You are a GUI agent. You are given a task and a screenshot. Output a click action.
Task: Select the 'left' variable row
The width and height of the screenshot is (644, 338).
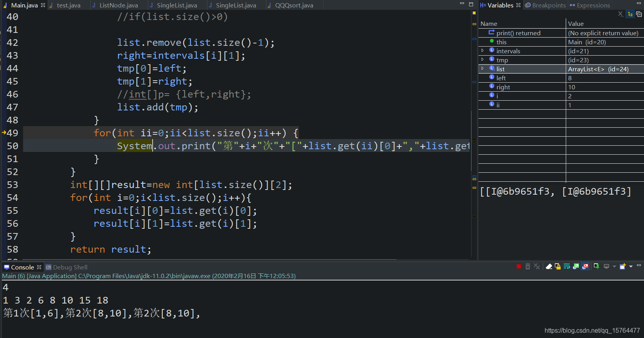tap(561, 78)
